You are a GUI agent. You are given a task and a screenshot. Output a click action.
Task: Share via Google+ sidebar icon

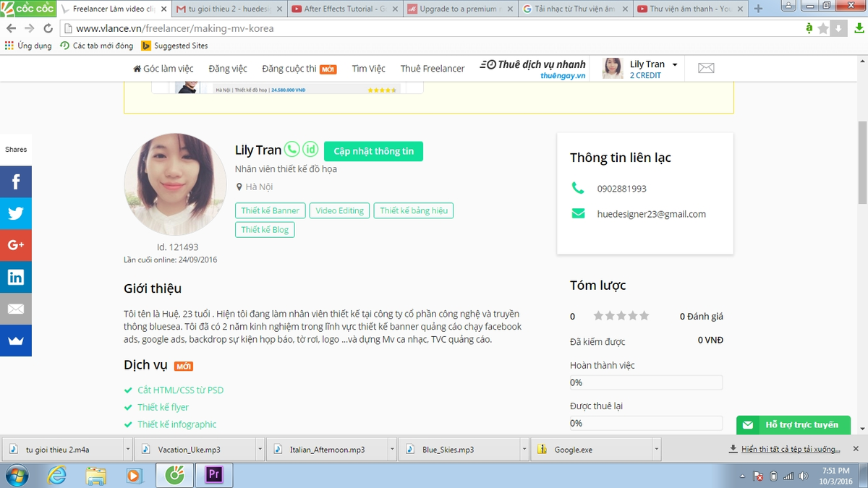click(x=16, y=245)
